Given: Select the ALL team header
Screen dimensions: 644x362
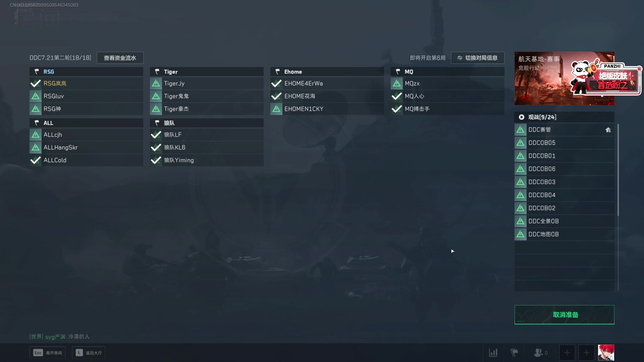Looking at the screenshot, I should [86, 123].
